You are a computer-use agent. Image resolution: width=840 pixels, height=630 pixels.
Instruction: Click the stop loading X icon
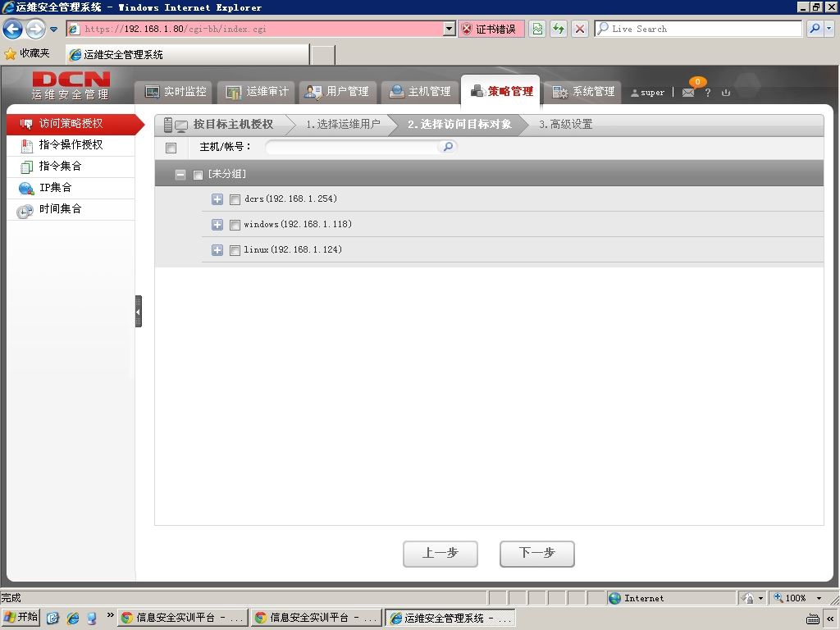click(580, 29)
